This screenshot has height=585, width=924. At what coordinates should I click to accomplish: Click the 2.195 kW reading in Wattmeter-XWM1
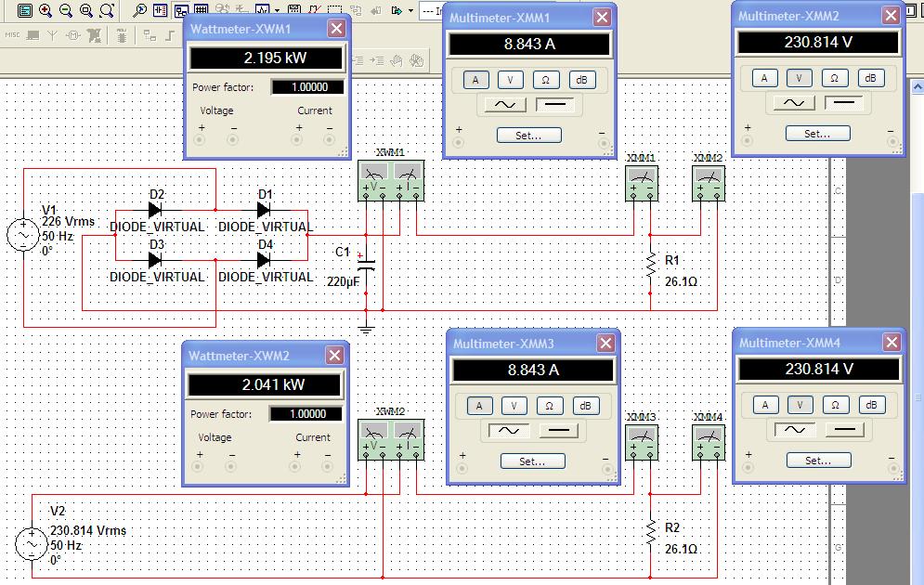275,58
